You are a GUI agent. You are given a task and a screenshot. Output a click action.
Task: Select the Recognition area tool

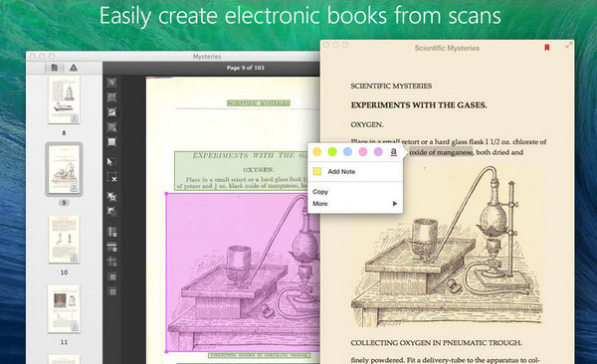pyautogui.click(x=111, y=142)
